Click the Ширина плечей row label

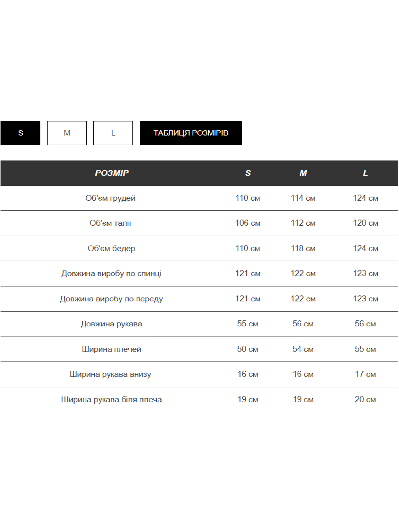111,349
